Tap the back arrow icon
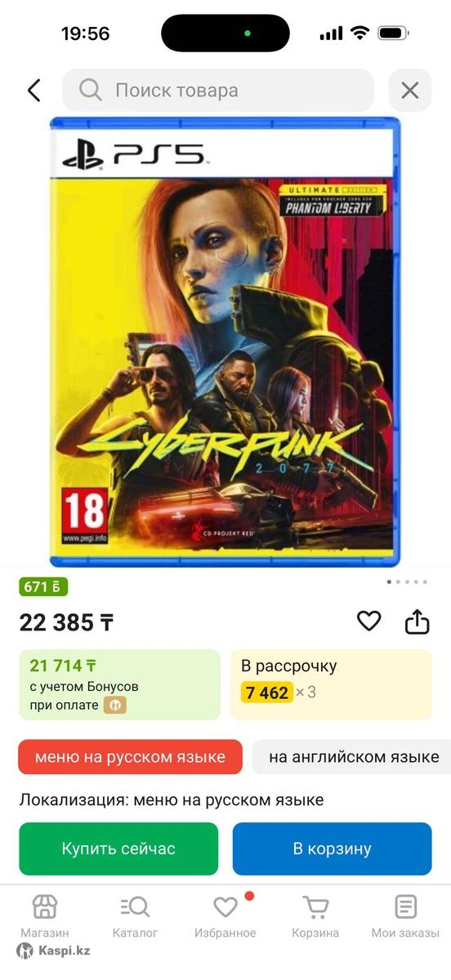 pyautogui.click(x=33, y=90)
